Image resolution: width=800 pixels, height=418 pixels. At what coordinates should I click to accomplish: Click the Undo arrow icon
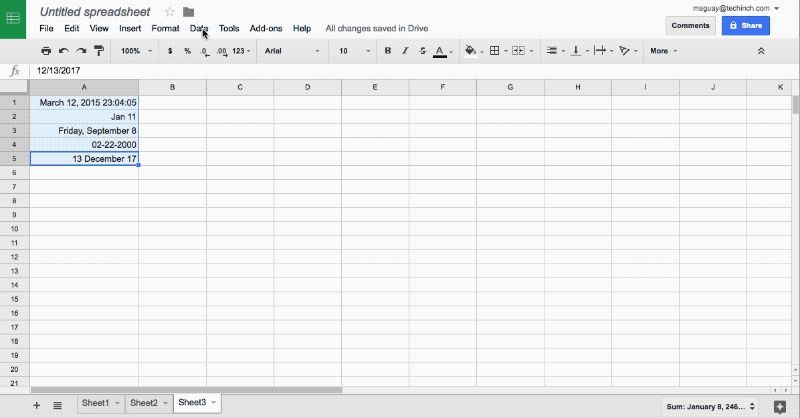coord(64,50)
